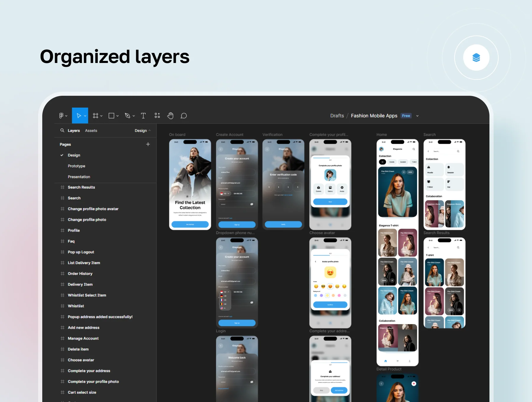Click the Complete your profile frame label
The width and height of the screenshot is (532, 402).
click(329, 134)
